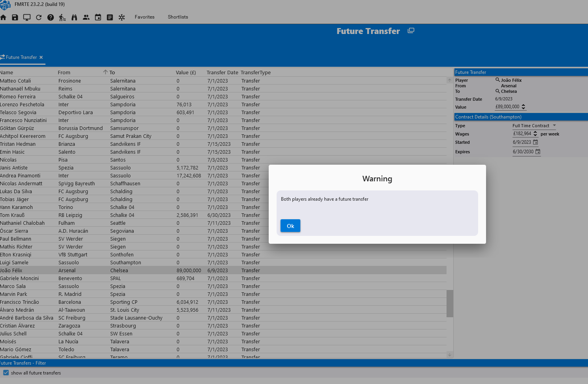Sort by the From column header
Image resolution: width=588 pixels, height=384 pixels.
tap(64, 72)
